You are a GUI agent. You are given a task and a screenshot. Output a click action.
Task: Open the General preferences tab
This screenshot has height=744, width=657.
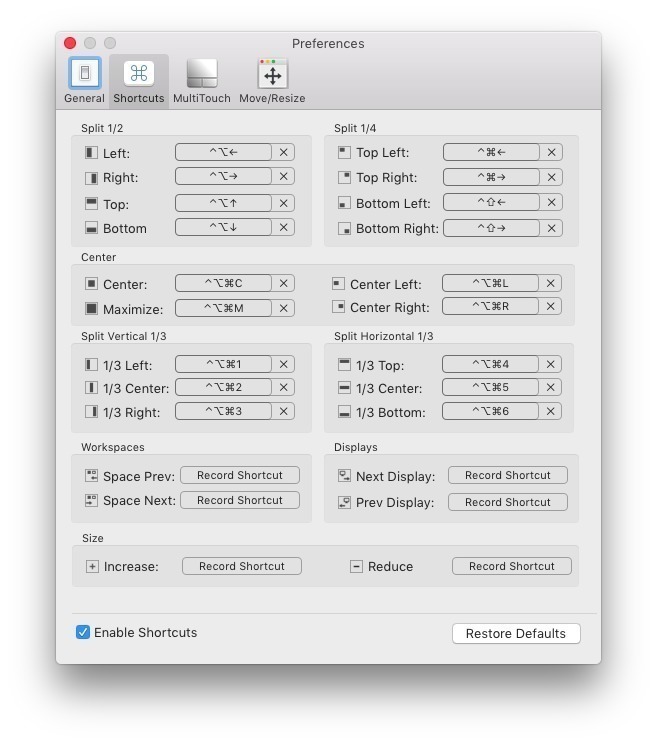coord(84,80)
